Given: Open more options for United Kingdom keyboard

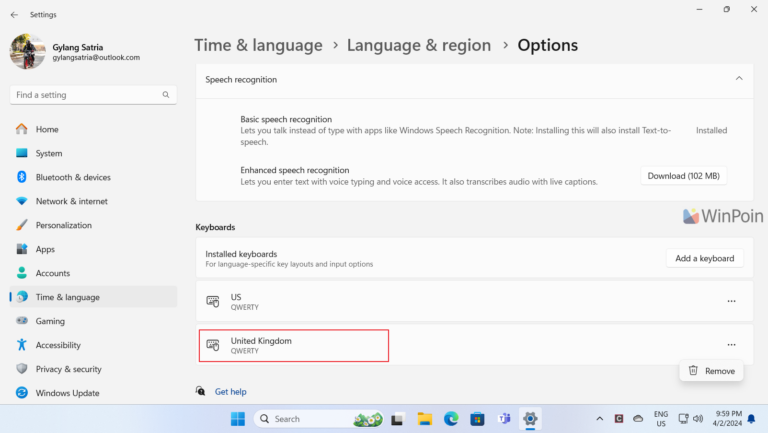Looking at the screenshot, I should click(731, 345).
